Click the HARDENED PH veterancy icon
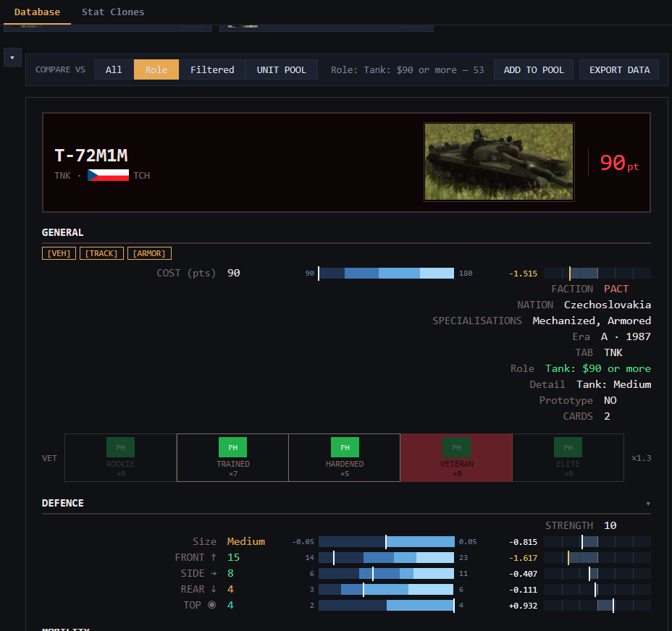This screenshot has width=672, height=631. [x=345, y=447]
